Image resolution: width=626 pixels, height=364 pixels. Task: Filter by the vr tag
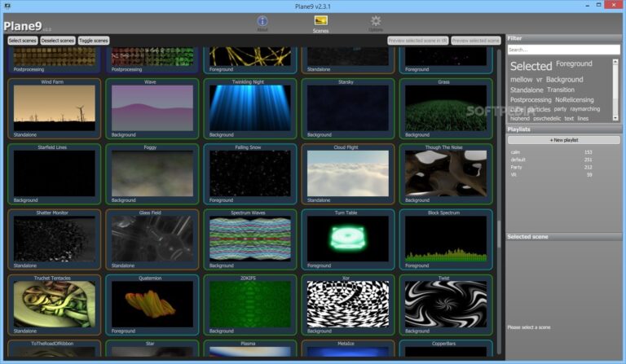(540, 80)
